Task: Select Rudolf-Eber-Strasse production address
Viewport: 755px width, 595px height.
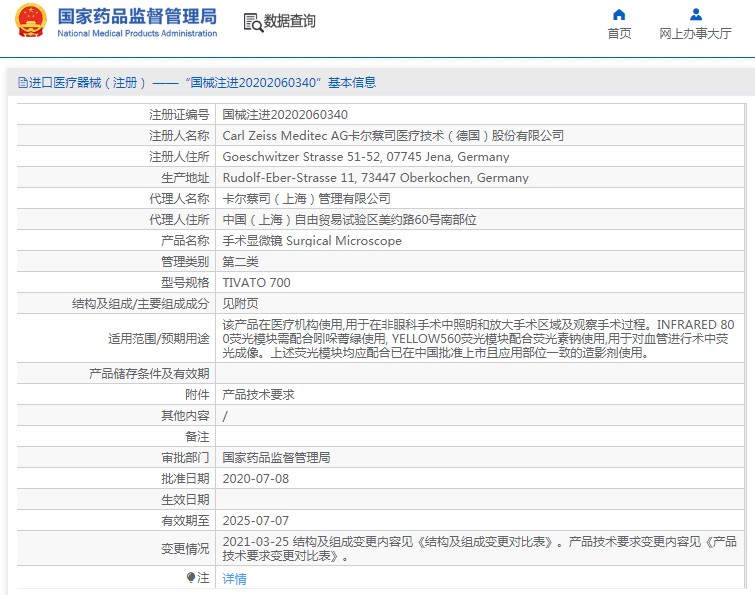Action: [x=376, y=178]
